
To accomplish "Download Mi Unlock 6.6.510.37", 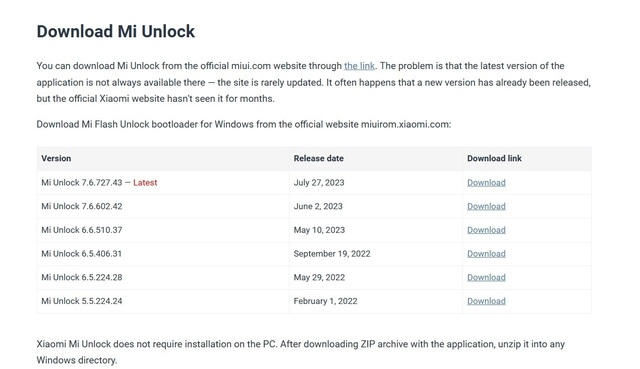I will tap(486, 230).
